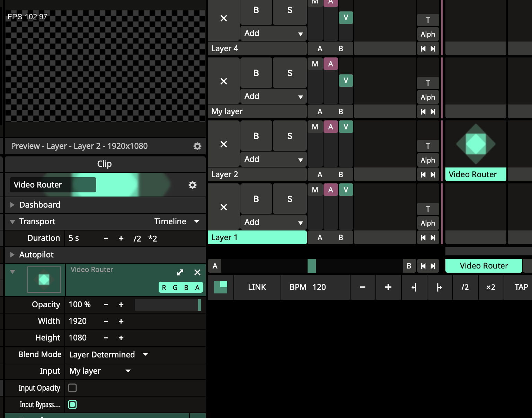Open the Video Router clip gear settings

pyautogui.click(x=192, y=185)
